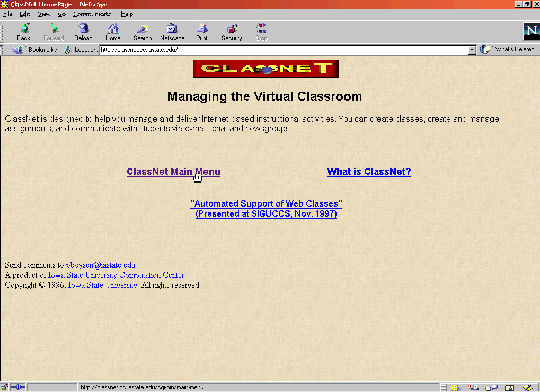Click the security lock icon in status bar

click(x=5, y=387)
